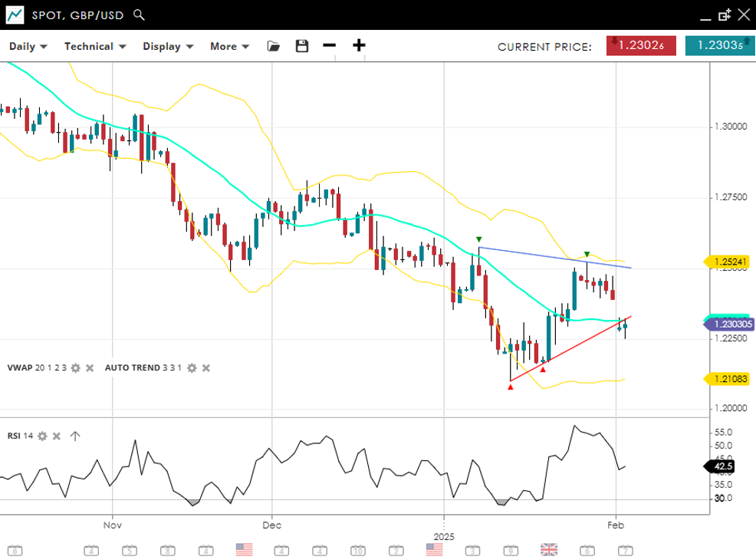Click the search magnifier next to GBP/USD
756x560 pixels.
138,15
